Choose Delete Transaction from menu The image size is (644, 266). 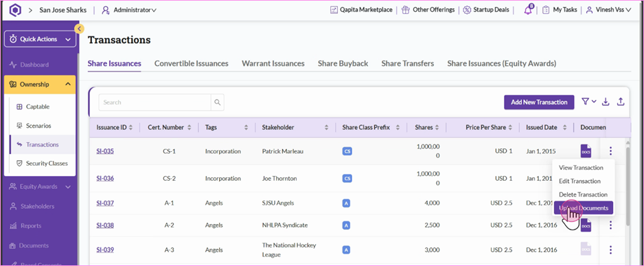click(583, 195)
